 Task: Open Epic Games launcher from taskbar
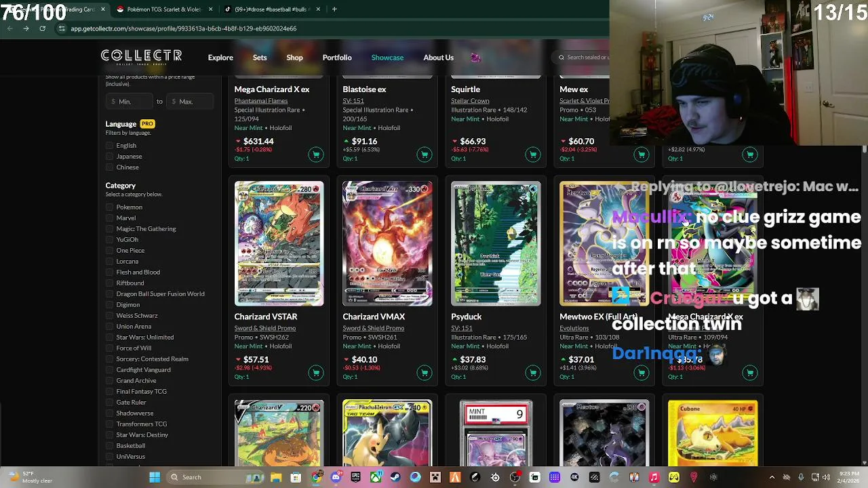click(x=355, y=477)
